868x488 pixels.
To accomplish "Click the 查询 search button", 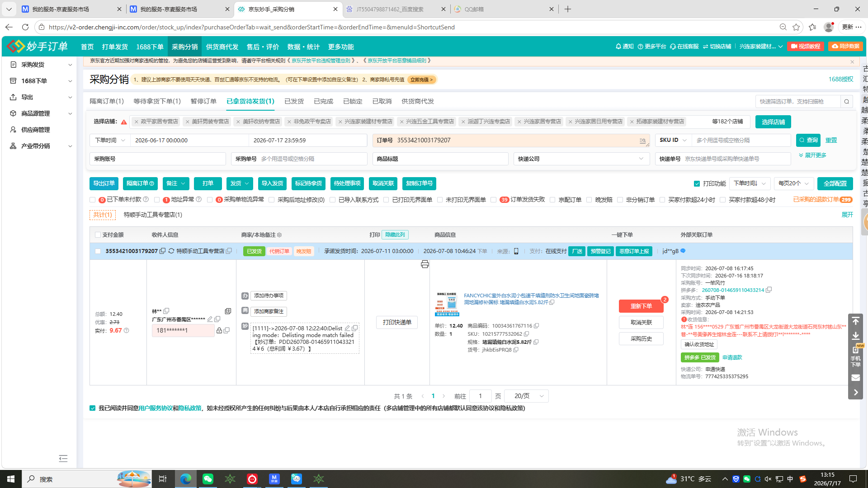I will (808, 141).
